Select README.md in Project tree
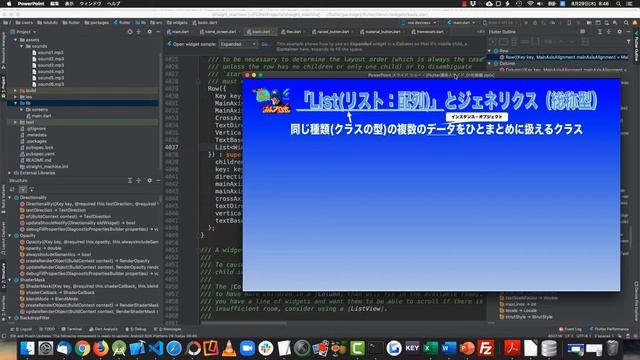The height and width of the screenshot is (360, 640). (x=35, y=160)
